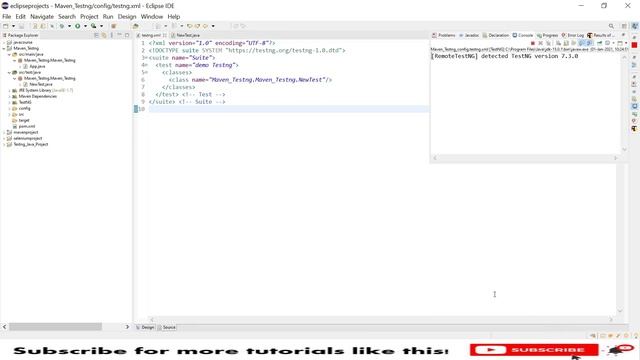Open the New file dropdown arrow

click(x=13, y=26)
